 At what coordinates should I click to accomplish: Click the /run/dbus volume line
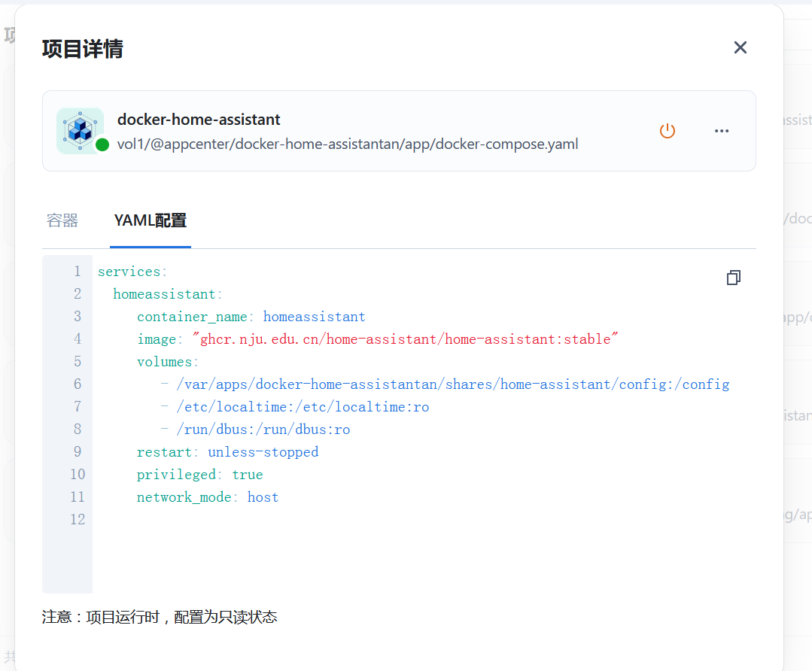(x=255, y=430)
